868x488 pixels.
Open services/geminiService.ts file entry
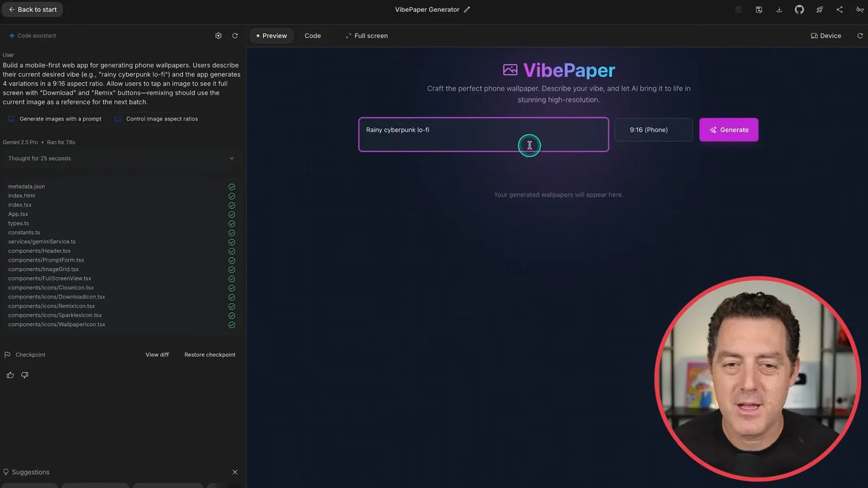tap(42, 242)
